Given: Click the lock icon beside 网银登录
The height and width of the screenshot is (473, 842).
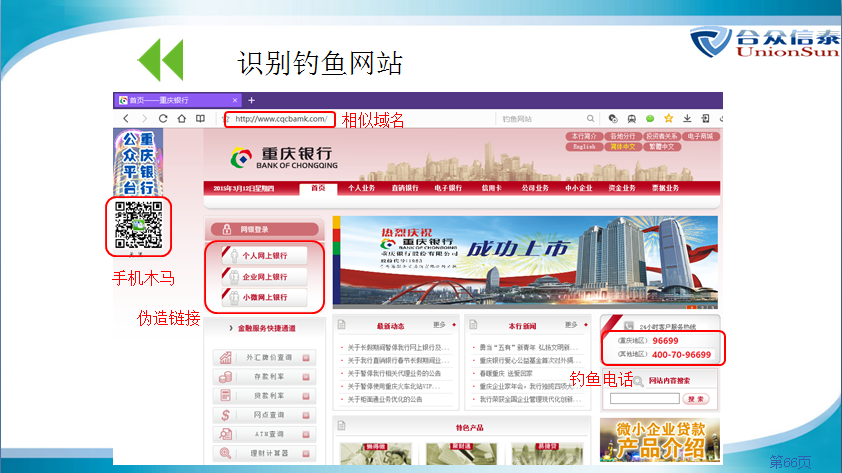Looking at the screenshot, I should (x=227, y=229).
